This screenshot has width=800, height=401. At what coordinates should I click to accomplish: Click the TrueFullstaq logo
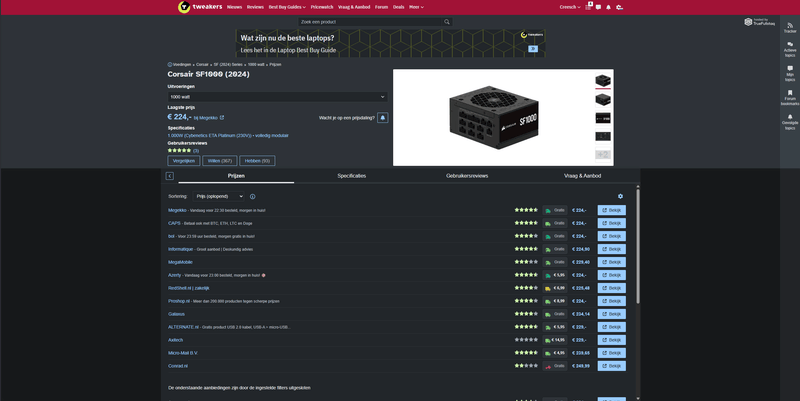tap(759, 22)
